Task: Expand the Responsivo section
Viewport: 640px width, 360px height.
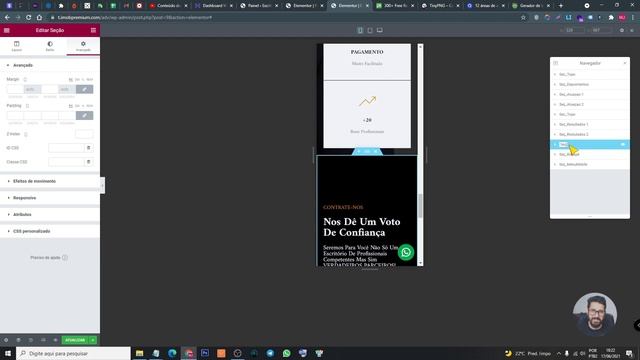Action: 50,198
